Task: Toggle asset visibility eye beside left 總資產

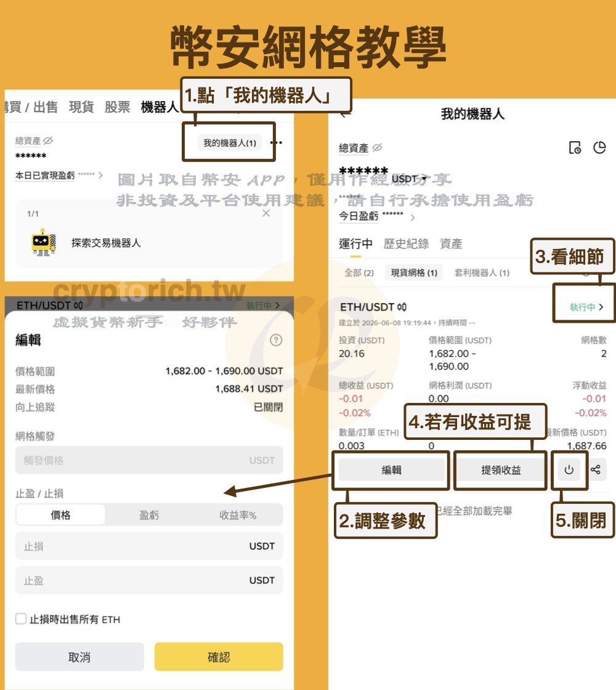Action: click(x=48, y=140)
